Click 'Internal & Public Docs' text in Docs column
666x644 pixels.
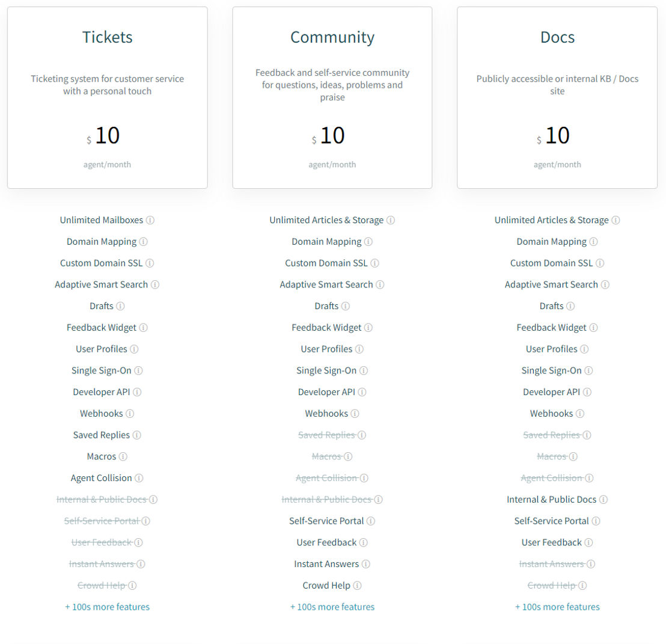pos(551,500)
